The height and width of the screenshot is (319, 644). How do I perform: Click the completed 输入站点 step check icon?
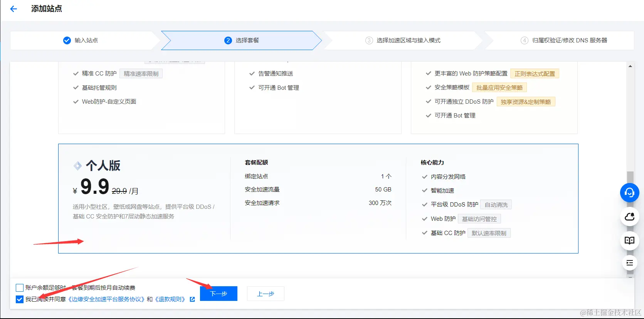(x=67, y=40)
